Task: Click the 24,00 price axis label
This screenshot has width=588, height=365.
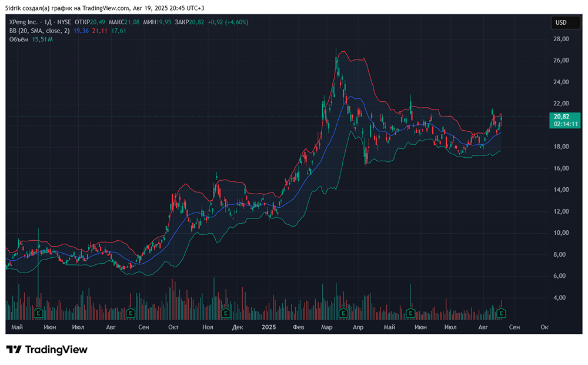Action: tap(561, 82)
